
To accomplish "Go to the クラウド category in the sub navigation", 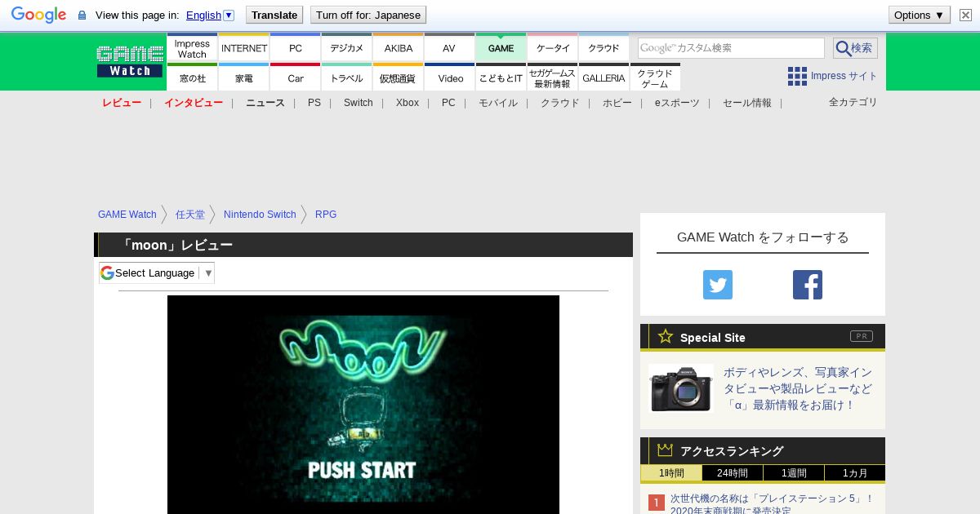I will (560, 103).
